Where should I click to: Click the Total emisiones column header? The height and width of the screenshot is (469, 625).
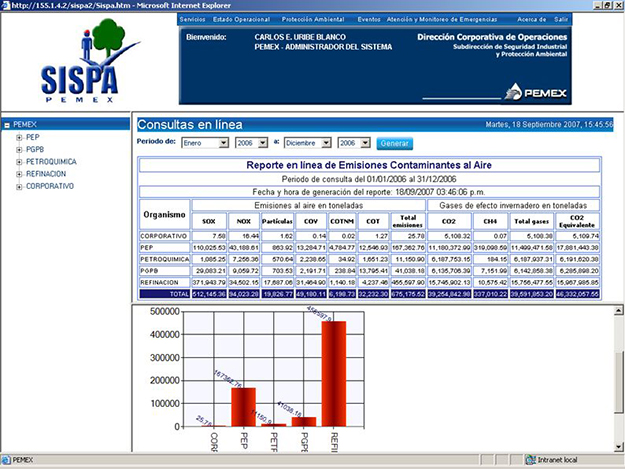tap(408, 221)
